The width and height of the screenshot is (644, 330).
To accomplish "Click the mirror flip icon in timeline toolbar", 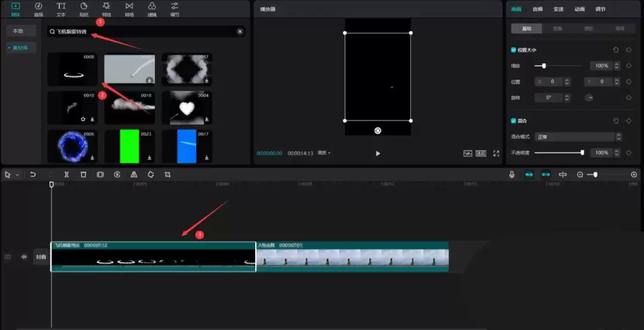I will (134, 175).
